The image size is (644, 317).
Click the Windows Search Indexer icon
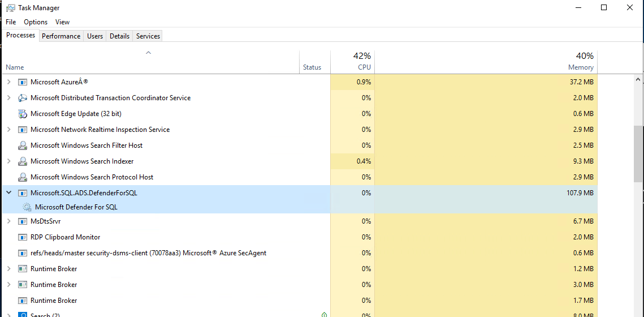point(23,161)
